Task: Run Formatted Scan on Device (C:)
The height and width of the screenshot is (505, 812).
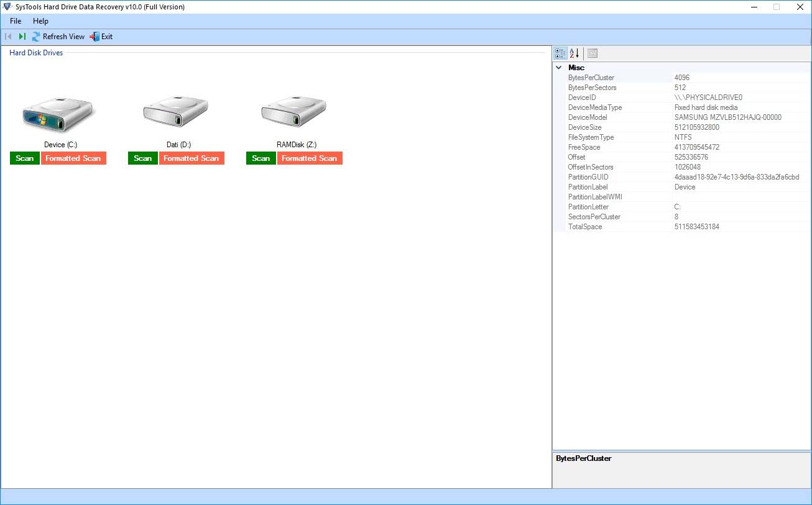Action: tap(73, 158)
